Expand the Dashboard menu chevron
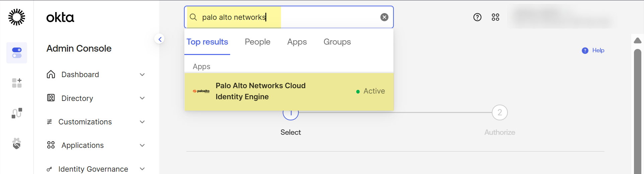 (142, 74)
